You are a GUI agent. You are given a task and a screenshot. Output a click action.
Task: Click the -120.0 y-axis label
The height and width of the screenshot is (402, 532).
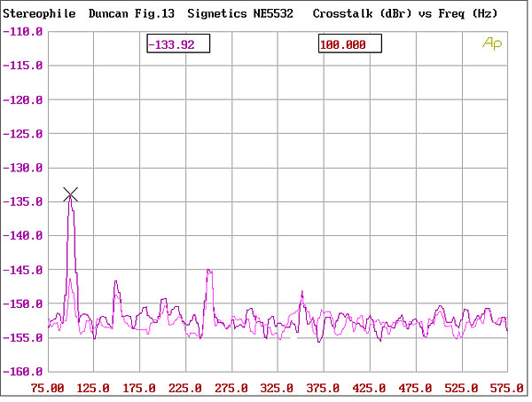(23, 100)
